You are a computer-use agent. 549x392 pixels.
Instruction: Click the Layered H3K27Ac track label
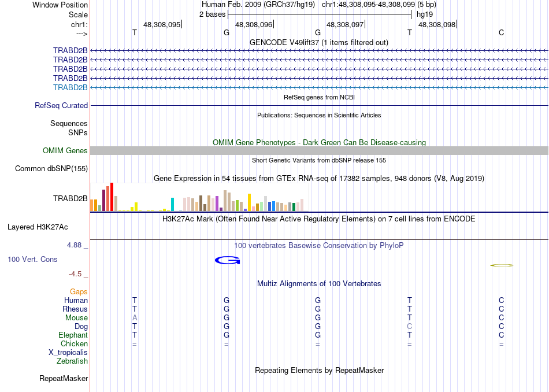click(38, 227)
